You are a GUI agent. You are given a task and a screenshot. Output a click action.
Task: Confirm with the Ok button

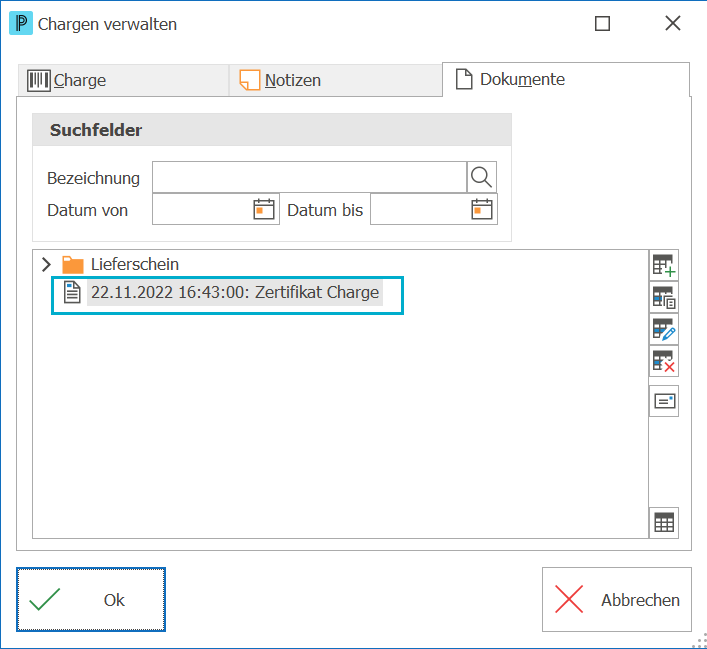click(x=91, y=599)
